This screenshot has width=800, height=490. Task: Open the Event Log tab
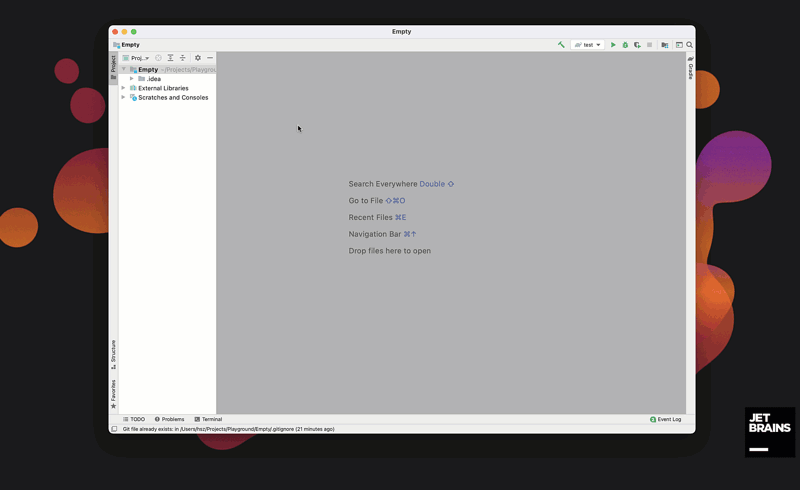pos(665,419)
